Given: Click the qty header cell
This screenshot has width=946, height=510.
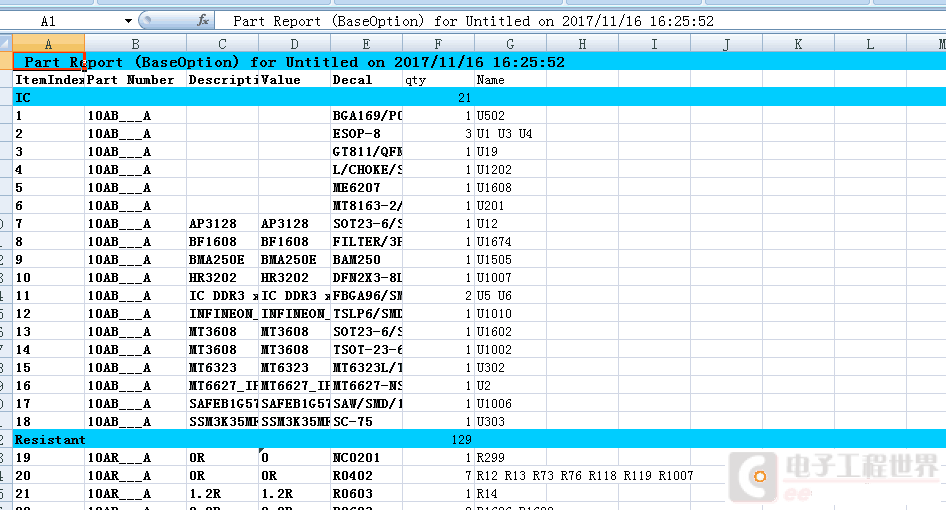Looking at the screenshot, I should point(439,80).
